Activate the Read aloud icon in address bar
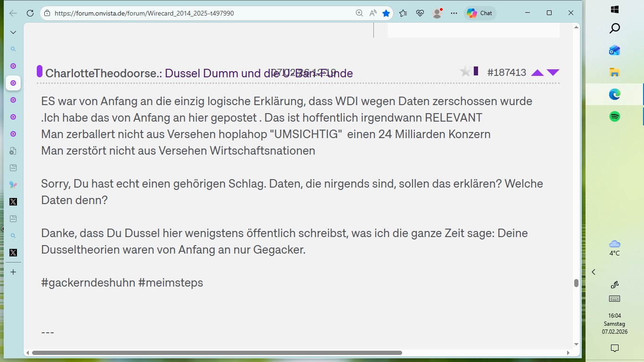Viewport: 644px width, 362px height. pos(372,13)
